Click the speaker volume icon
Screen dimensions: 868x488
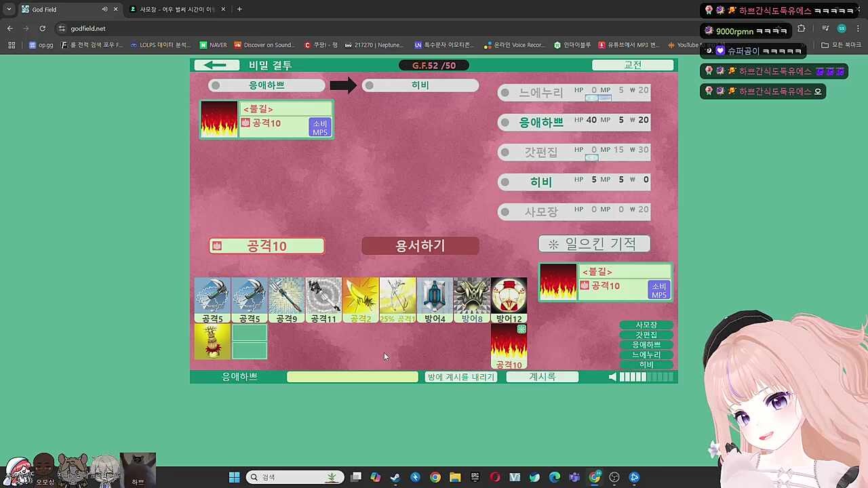click(612, 377)
